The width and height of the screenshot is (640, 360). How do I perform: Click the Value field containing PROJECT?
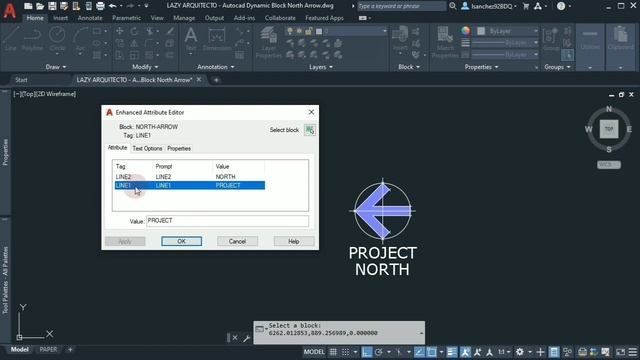227,221
